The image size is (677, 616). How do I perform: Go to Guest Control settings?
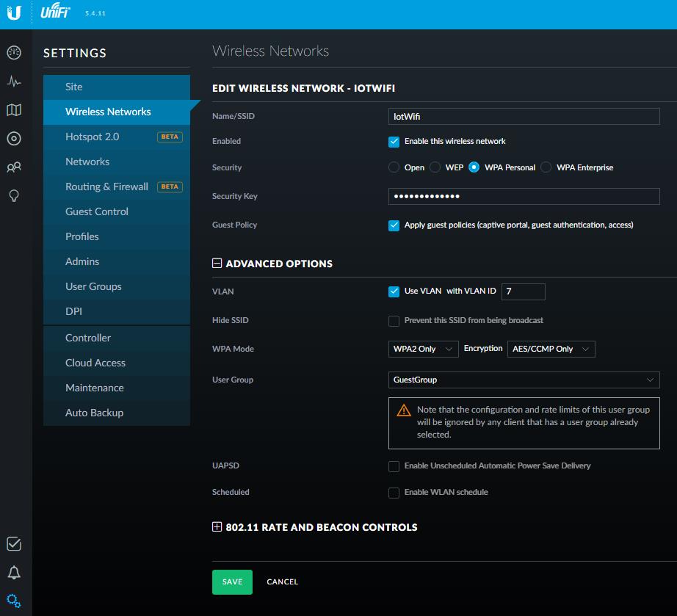(97, 211)
